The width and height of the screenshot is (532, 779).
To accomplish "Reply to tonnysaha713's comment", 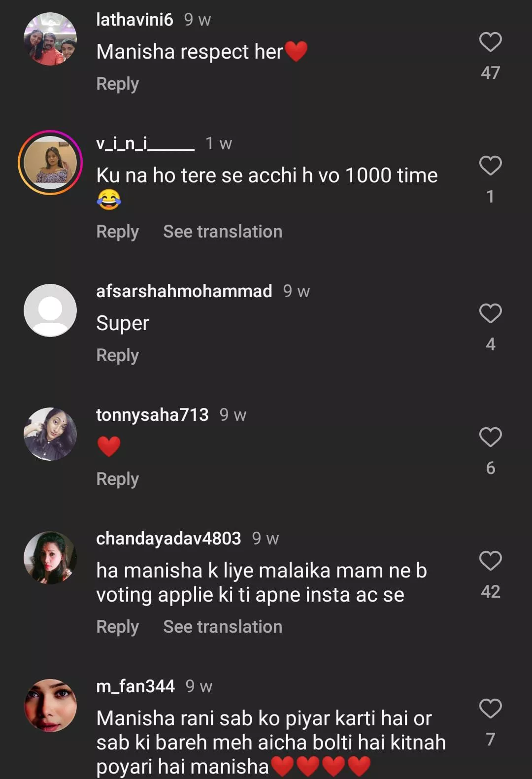I will pos(117,479).
